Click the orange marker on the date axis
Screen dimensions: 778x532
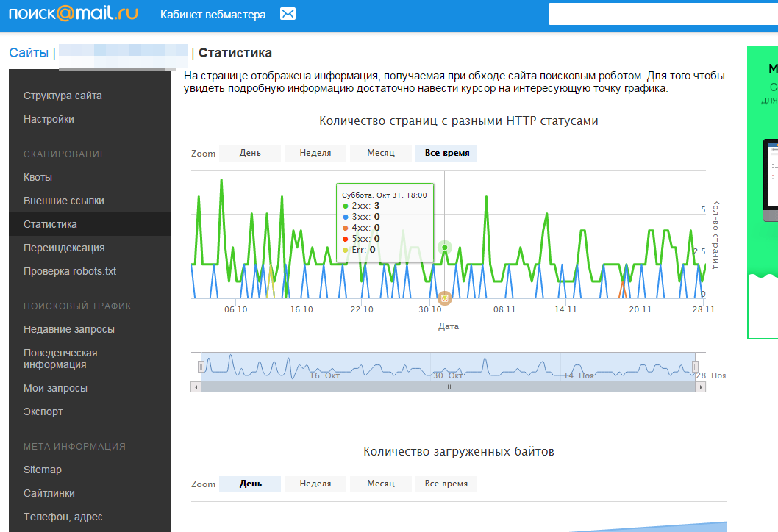pyautogui.click(x=444, y=298)
